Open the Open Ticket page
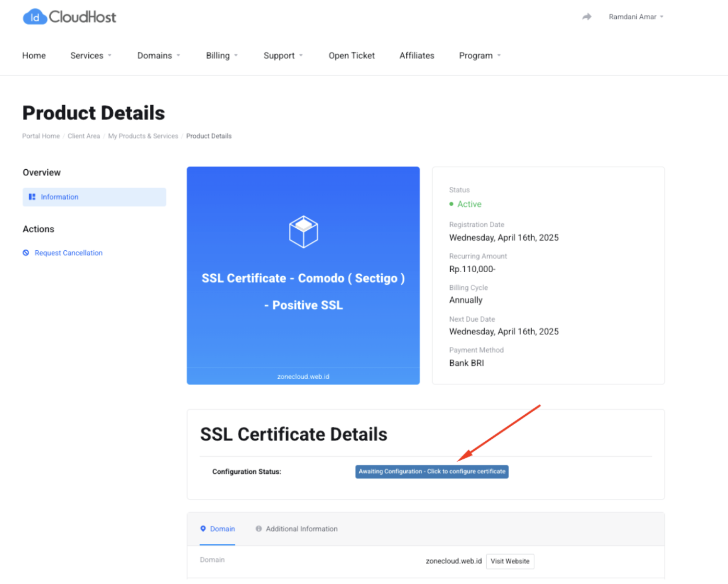The height and width of the screenshot is (584, 728). click(351, 55)
